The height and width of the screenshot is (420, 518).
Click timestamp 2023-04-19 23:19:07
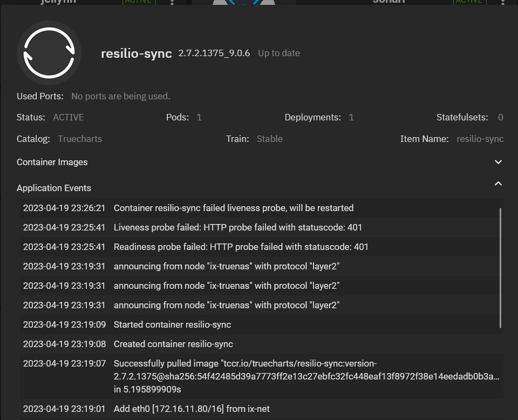64,363
